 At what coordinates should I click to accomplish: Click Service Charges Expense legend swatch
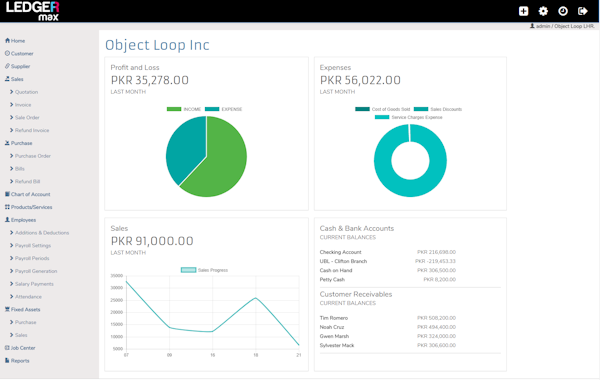(x=382, y=117)
